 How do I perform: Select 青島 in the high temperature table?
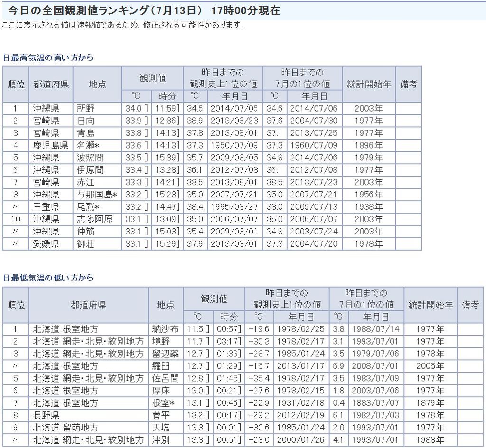click(85, 133)
